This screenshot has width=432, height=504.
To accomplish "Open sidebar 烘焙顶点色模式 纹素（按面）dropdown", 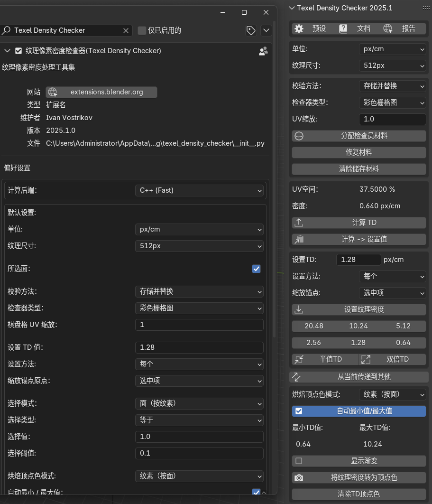I will (x=393, y=395).
